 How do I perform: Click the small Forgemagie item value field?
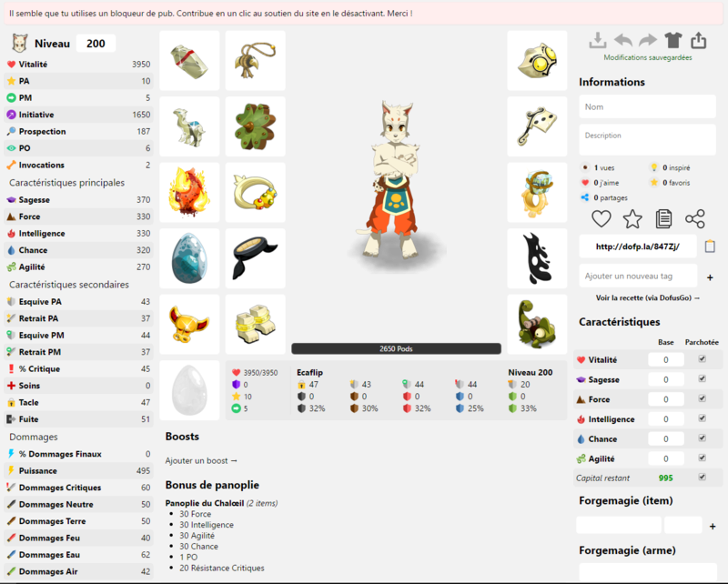[683, 525]
